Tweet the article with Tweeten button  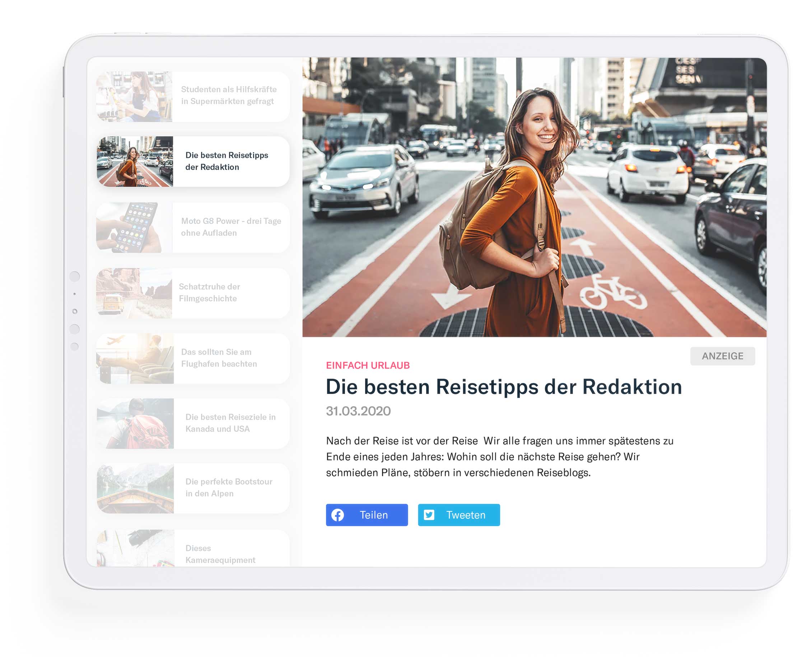point(459,515)
